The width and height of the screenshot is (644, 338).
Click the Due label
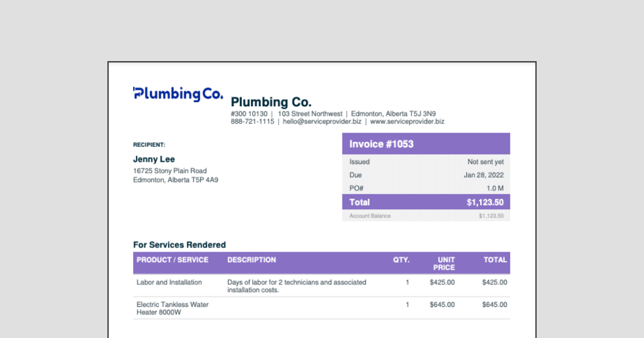tap(356, 175)
